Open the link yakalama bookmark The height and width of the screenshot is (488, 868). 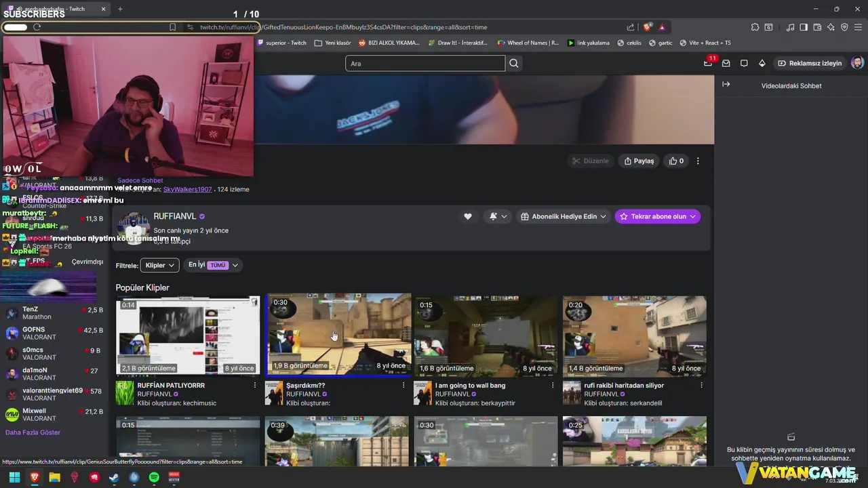point(589,43)
